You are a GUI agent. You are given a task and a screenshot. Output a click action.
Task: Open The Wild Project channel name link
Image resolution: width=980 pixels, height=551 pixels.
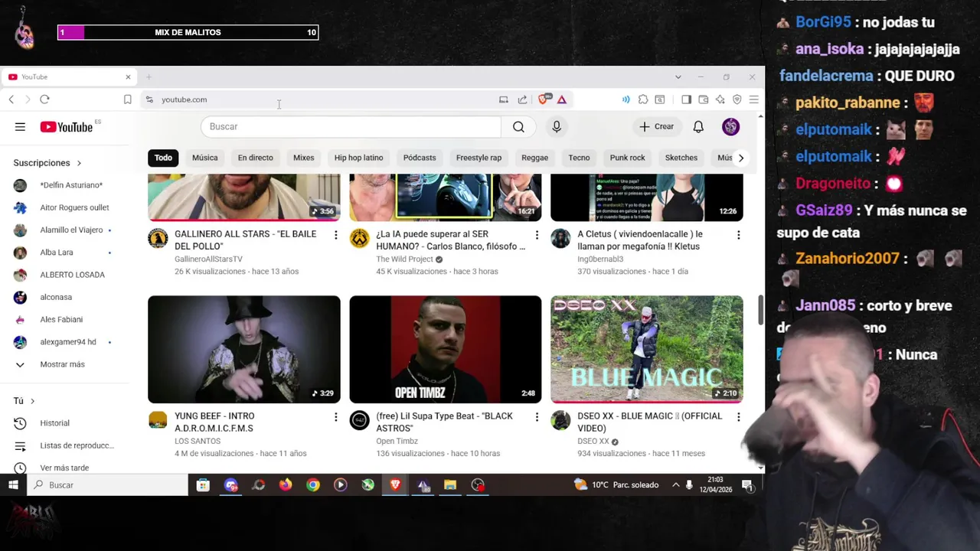pyautogui.click(x=404, y=259)
